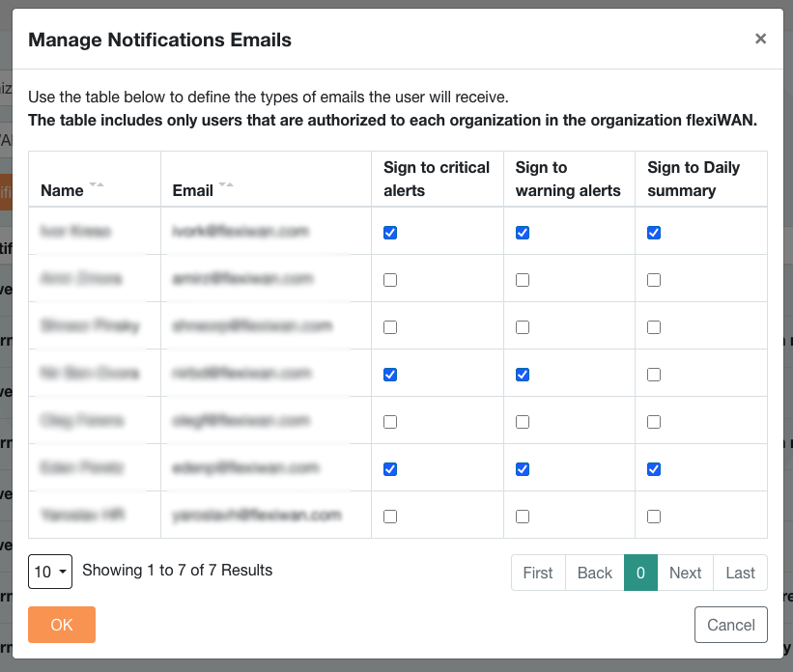This screenshot has height=672, width=793.
Task: Enable critical alerts for second user row
Action: point(390,280)
